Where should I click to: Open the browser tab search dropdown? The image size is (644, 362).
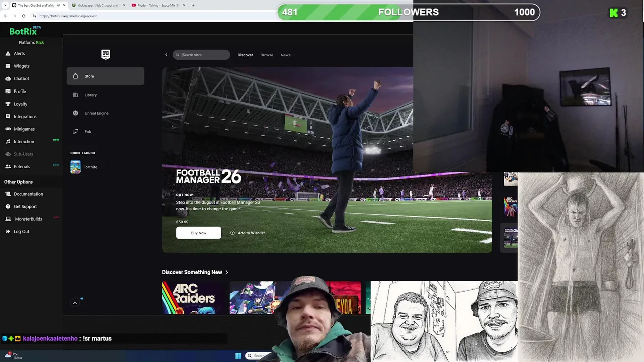click(6, 5)
